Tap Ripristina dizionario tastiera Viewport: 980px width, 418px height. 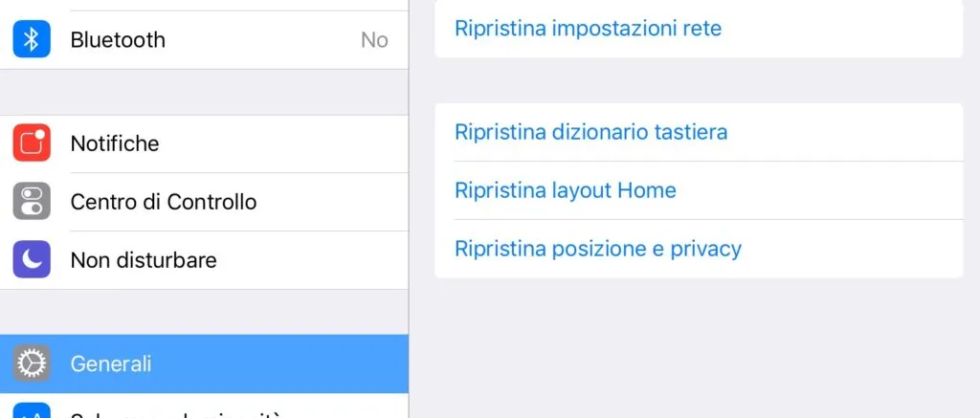coord(590,132)
